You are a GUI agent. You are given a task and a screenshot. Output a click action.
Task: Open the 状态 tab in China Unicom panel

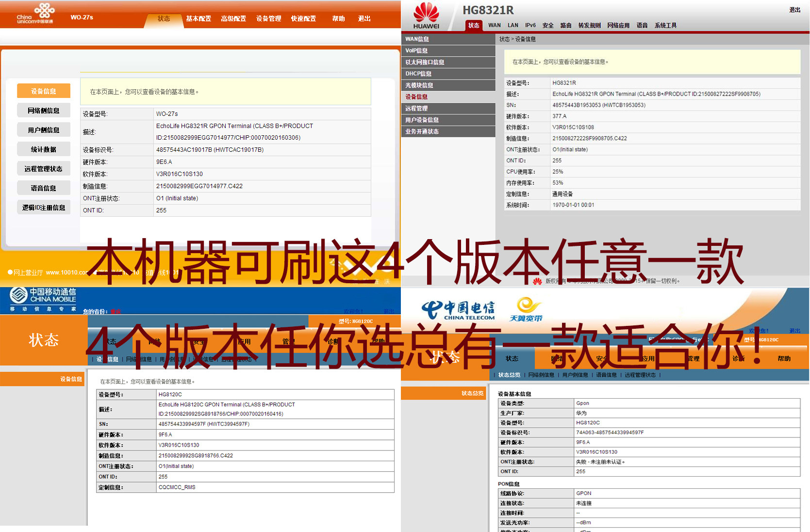point(164,18)
